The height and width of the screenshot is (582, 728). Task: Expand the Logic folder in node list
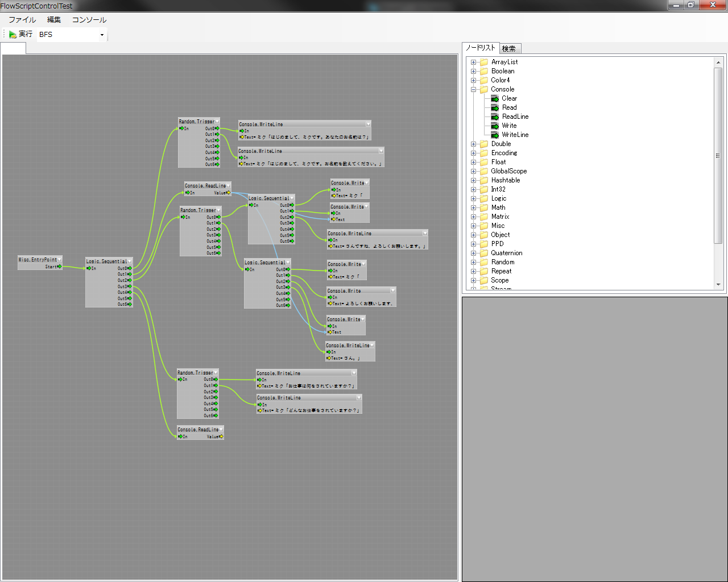[x=473, y=198]
